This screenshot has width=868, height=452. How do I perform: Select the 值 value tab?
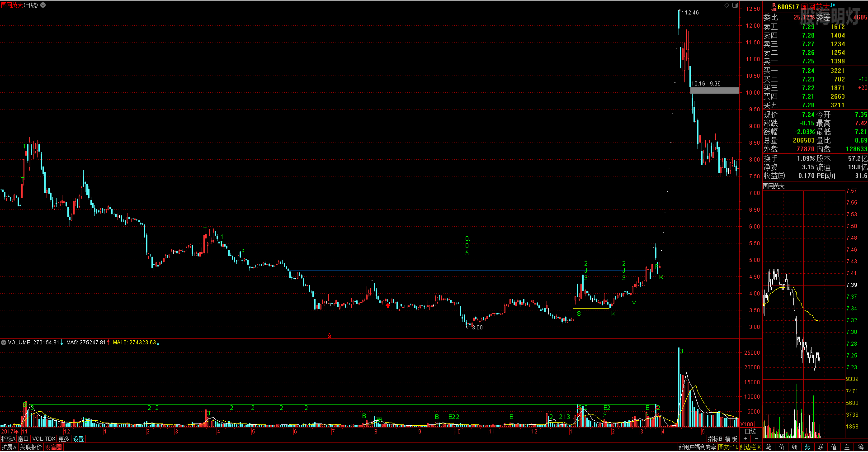point(834,447)
